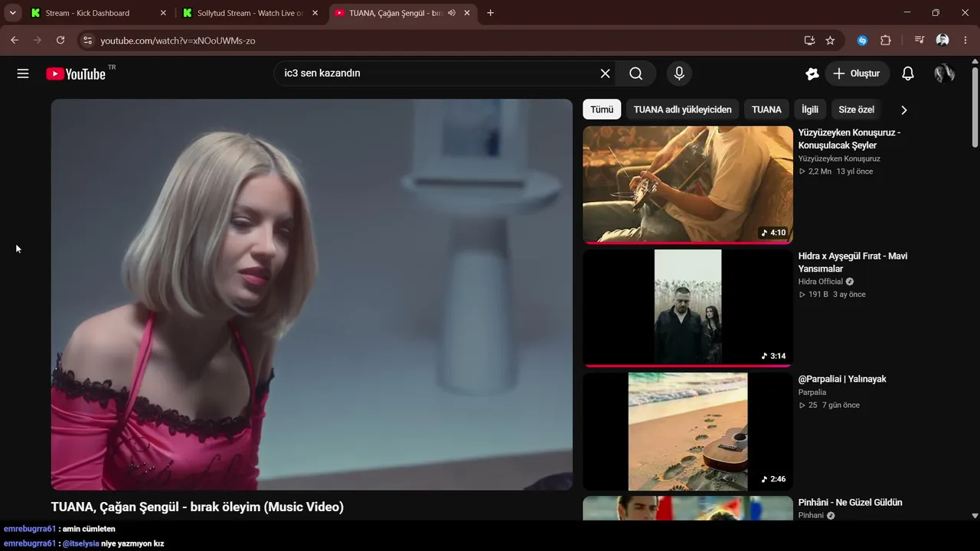The image size is (980, 551).
Task: Start voice search with the microphone icon
Action: click(x=678, y=73)
